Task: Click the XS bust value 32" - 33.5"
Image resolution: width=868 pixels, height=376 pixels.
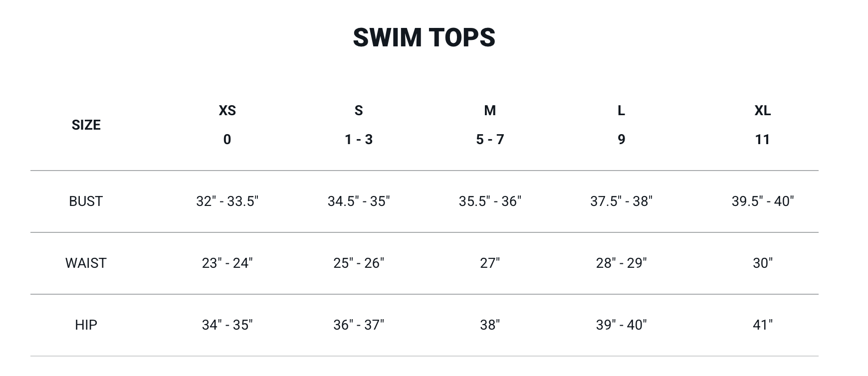Action: tap(227, 201)
